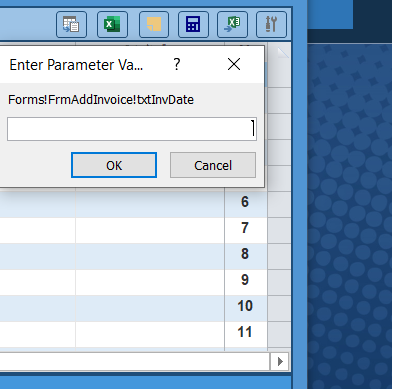Select row number 8

click(245, 254)
